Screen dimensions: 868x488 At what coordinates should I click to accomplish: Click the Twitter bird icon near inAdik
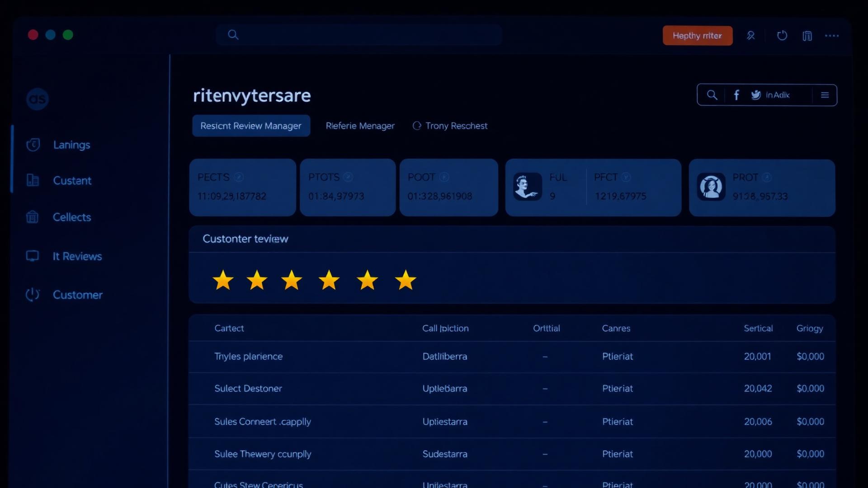point(756,95)
